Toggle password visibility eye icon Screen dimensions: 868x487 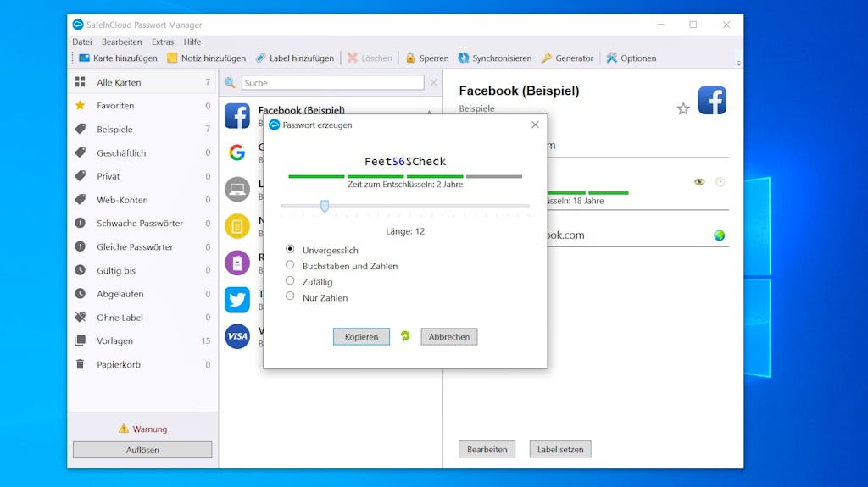click(699, 181)
